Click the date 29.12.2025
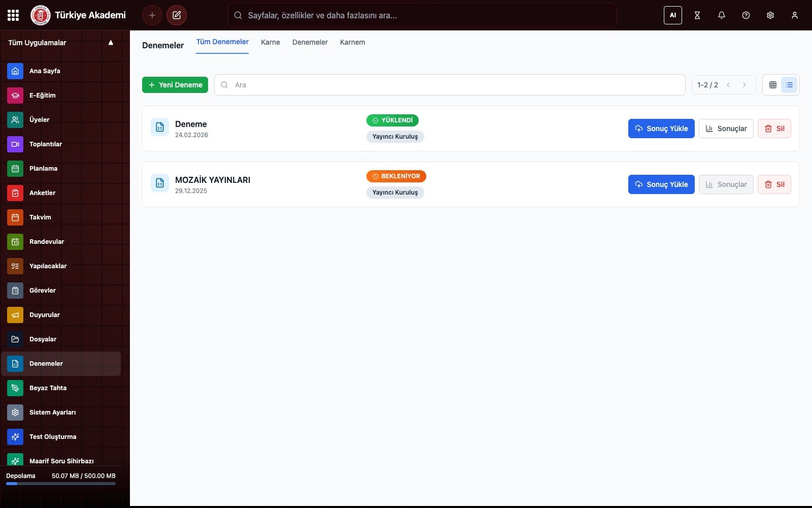Viewport: 812px width, 508px height. click(x=191, y=191)
